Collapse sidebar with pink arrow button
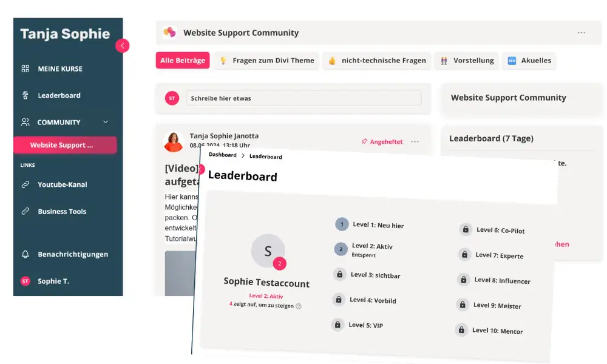 (x=123, y=45)
